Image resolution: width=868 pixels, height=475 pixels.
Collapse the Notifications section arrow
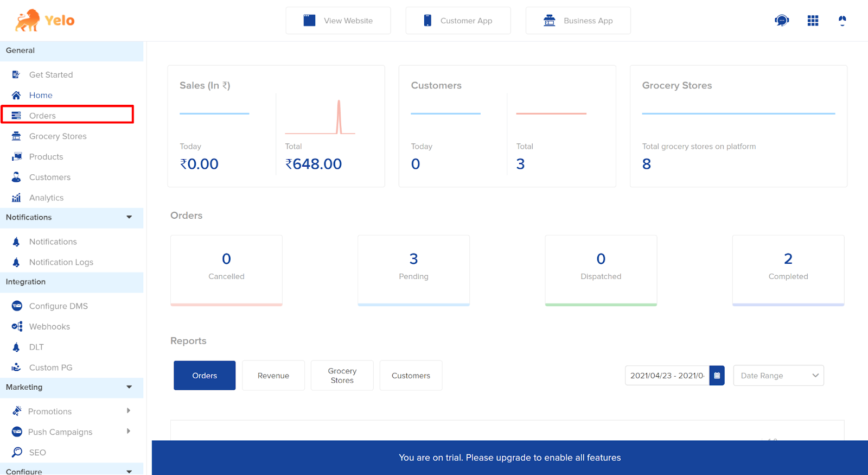(x=129, y=217)
